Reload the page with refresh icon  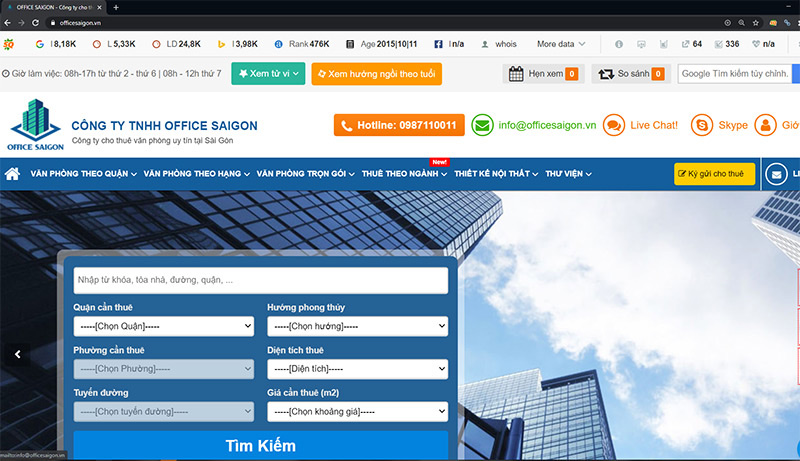(35, 22)
